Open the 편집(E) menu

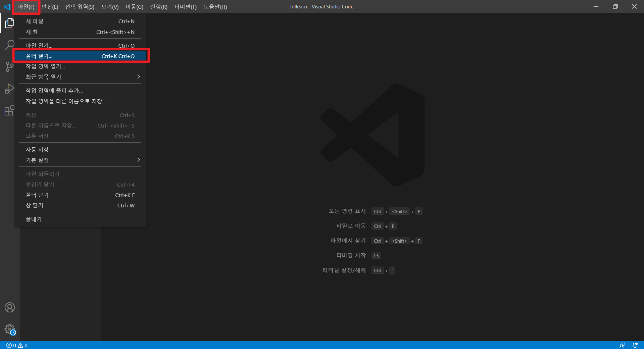coord(50,7)
